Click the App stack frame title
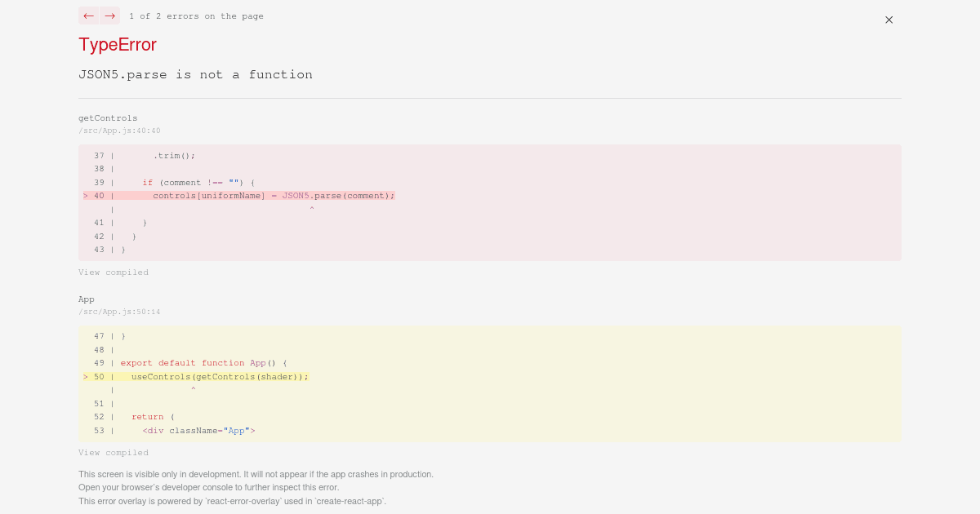980x514 pixels. [86, 299]
